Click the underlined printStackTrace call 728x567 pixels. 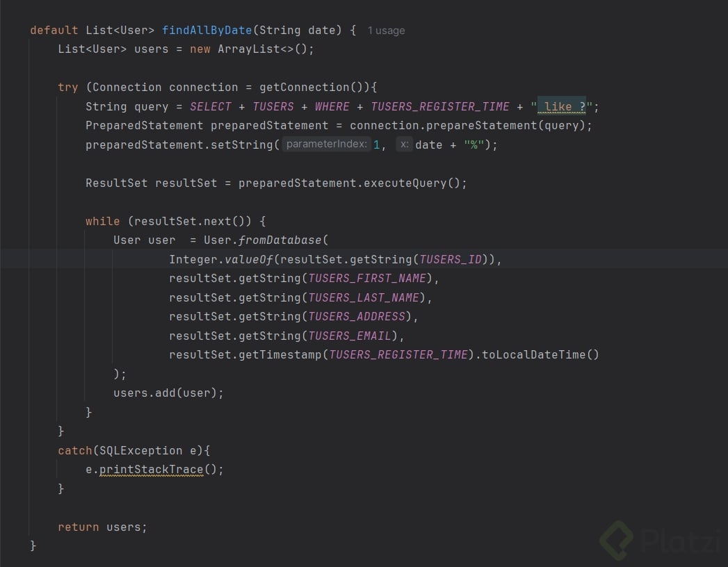click(151, 470)
